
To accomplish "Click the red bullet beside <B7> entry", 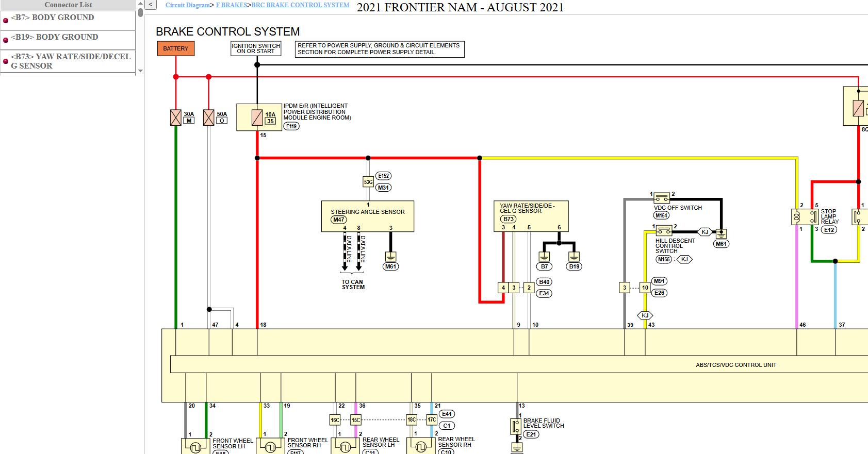I will pos(6,21).
